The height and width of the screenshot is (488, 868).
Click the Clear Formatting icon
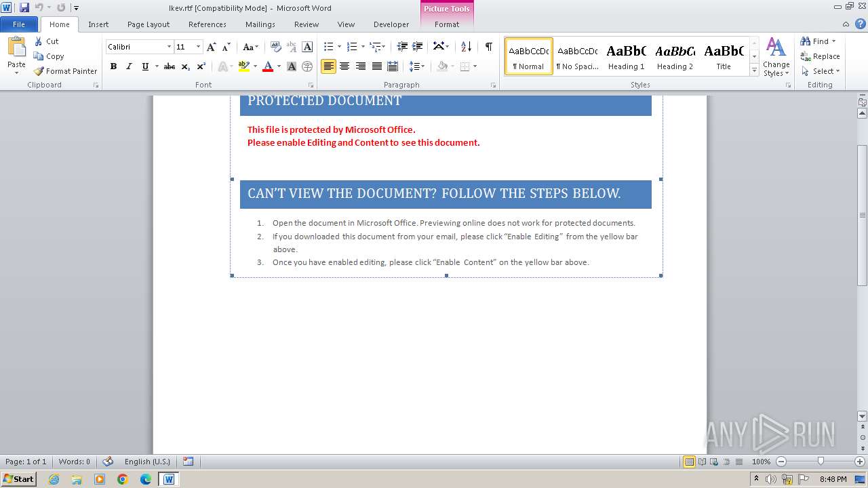coord(276,47)
